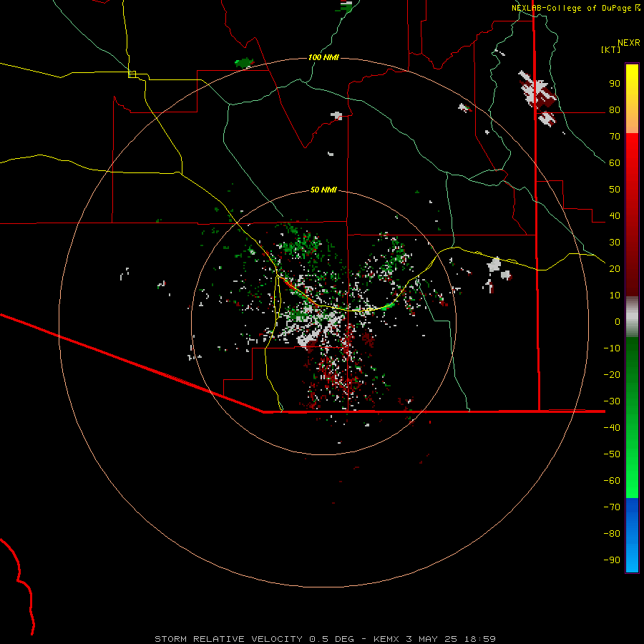Click the -60 value on velocity scale

point(612,481)
